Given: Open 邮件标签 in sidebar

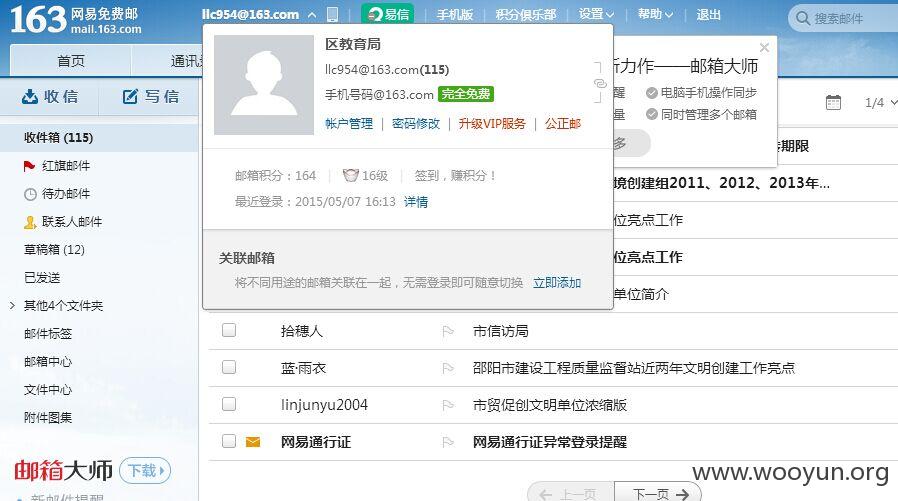Looking at the screenshot, I should pos(48,334).
